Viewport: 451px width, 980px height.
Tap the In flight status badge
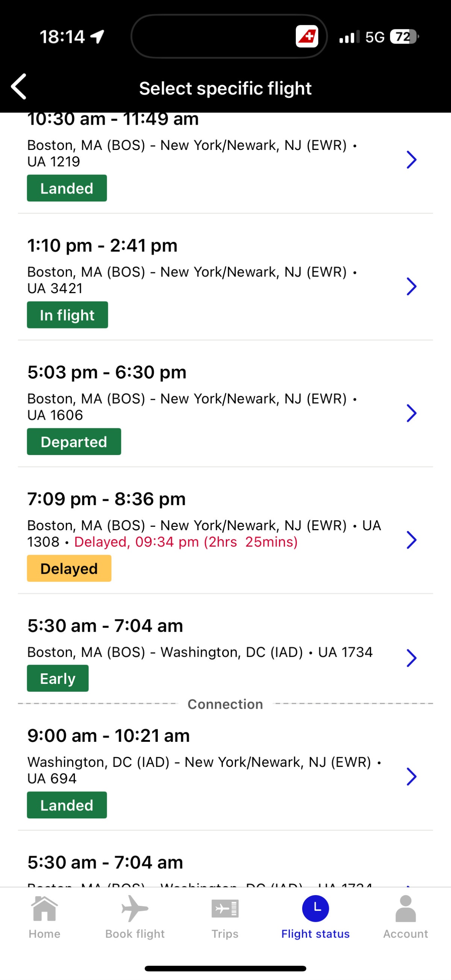click(67, 315)
